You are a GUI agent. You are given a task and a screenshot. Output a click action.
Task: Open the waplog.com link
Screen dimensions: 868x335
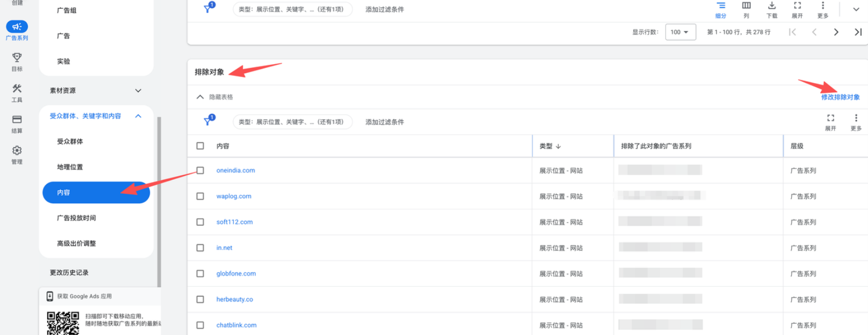(x=234, y=196)
